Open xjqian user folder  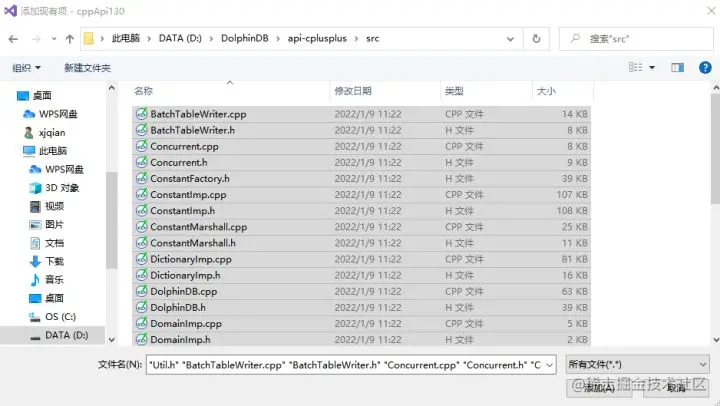pos(45,132)
